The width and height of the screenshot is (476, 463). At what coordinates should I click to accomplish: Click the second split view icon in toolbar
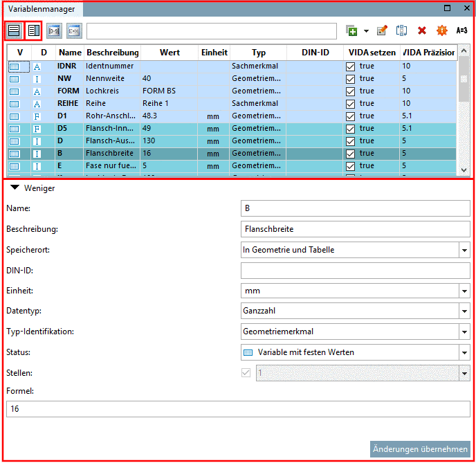pos(33,30)
